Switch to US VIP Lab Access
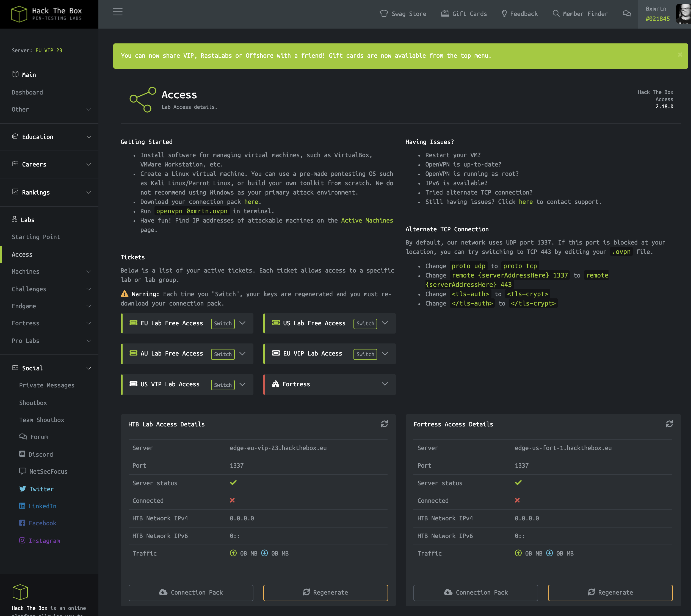This screenshot has width=691, height=616. click(222, 384)
